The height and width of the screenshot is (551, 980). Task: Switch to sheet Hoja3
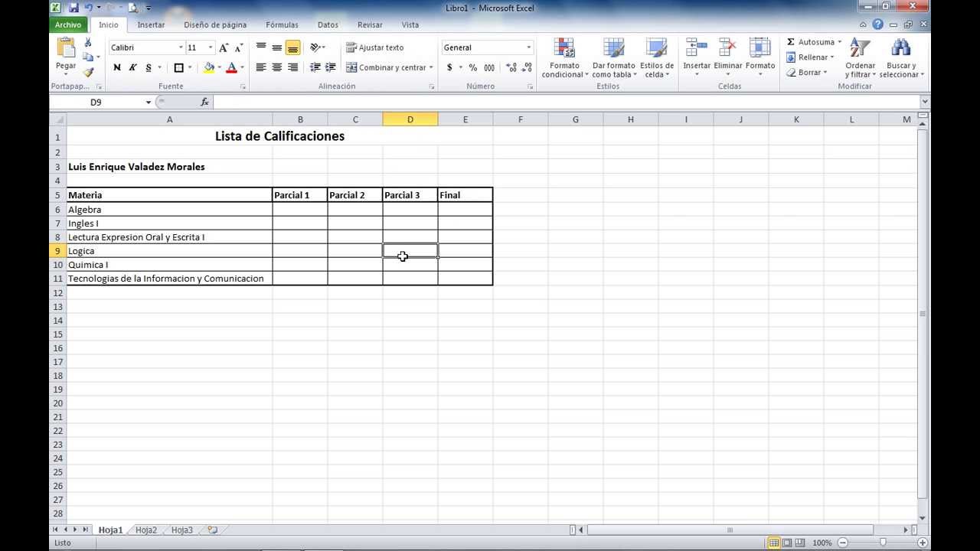click(182, 530)
